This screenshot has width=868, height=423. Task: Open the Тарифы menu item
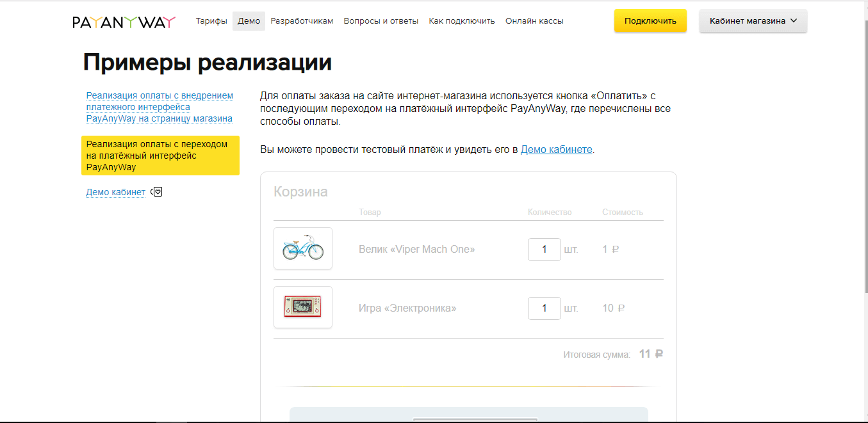point(211,21)
